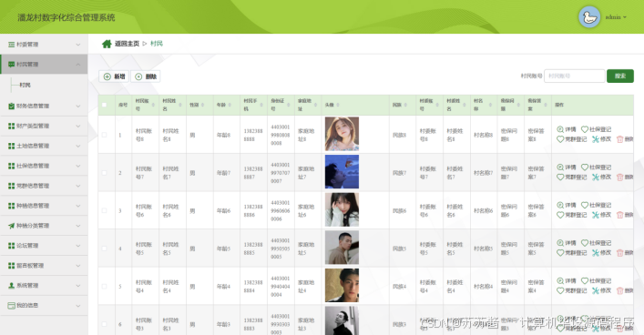Open 详情 for row 2
644x335 pixels.
567,167
